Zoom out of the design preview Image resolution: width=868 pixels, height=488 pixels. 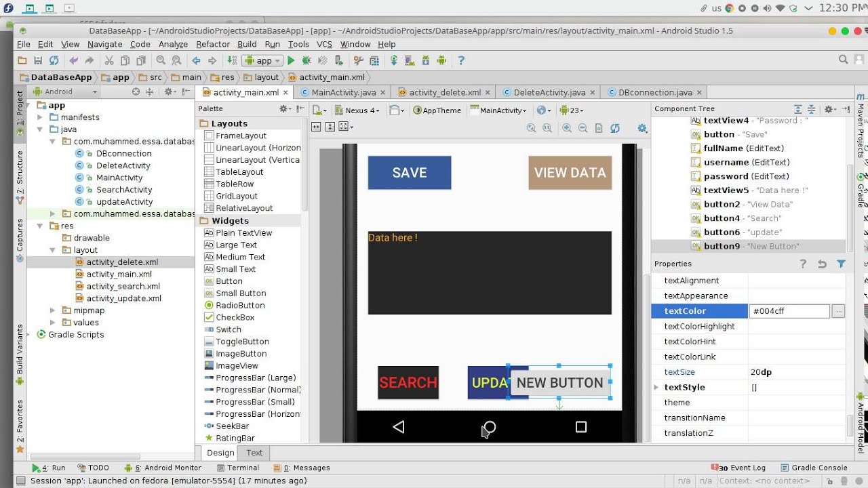click(x=583, y=128)
